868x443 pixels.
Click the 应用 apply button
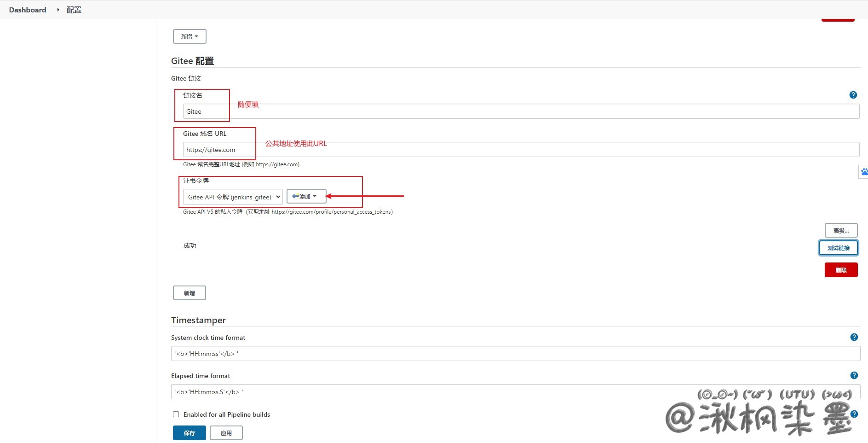pyautogui.click(x=226, y=433)
